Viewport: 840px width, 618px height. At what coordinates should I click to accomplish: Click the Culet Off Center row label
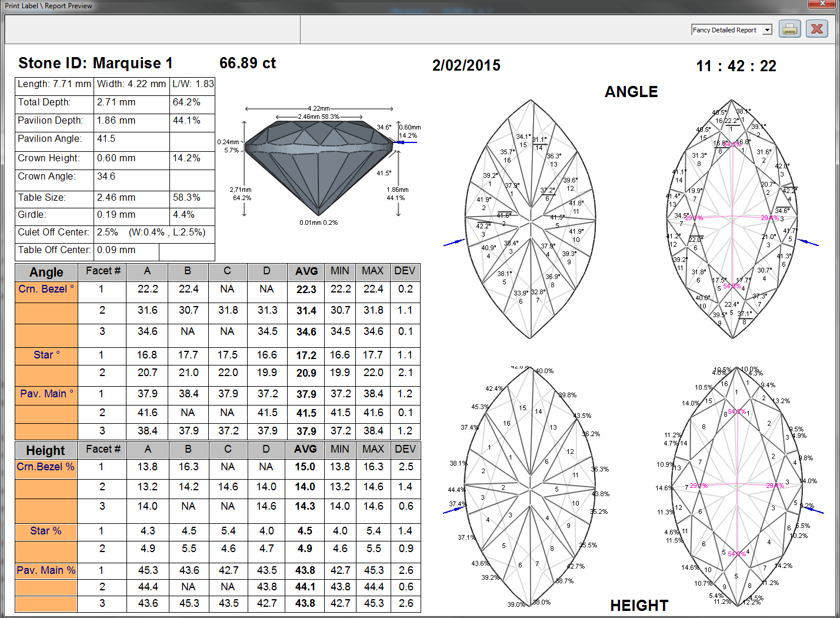[54, 232]
